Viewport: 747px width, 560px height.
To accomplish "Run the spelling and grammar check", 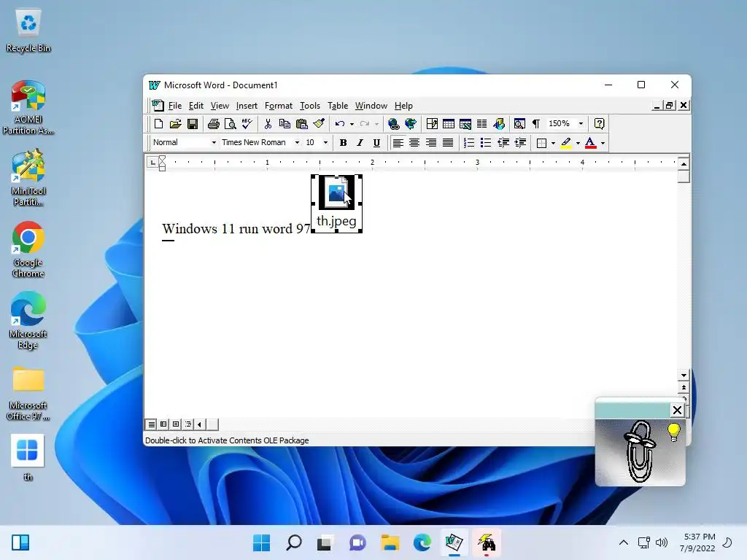I will (x=247, y=124).
